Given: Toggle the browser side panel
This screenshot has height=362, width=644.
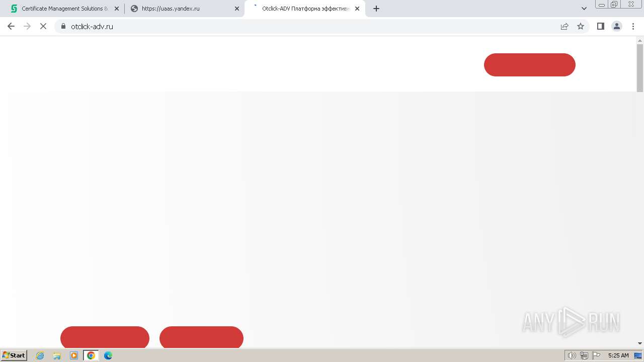Looking at the screenshot, I should [x=600, y=26].
